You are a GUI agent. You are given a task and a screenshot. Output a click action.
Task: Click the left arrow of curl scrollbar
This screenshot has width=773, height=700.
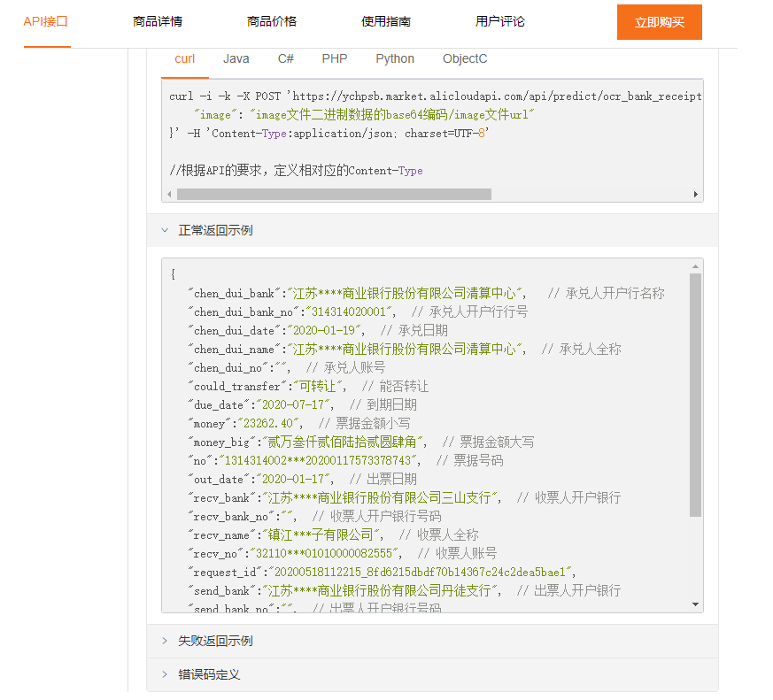click(x=169, y=194)
